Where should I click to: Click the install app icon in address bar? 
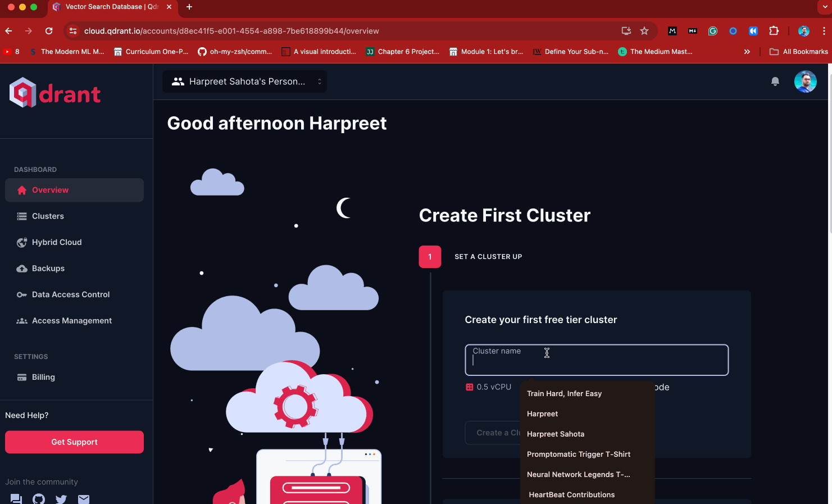point(626,31)
